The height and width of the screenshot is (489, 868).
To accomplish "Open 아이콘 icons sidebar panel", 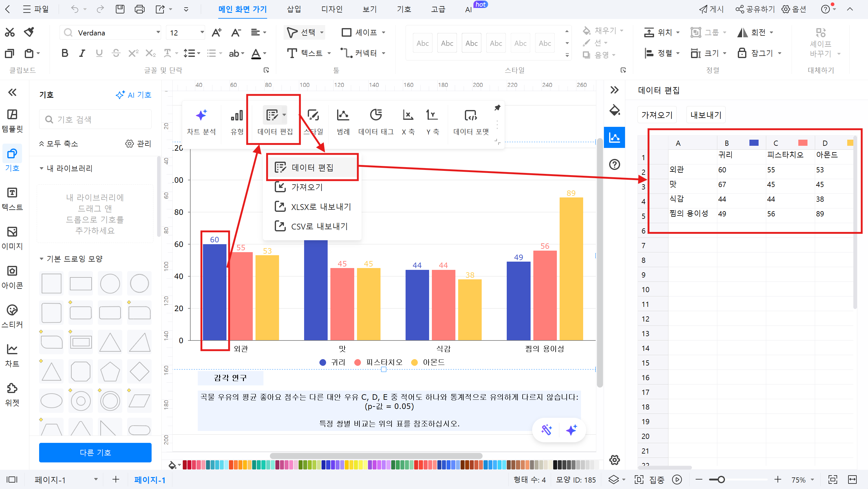I will 13,277.
